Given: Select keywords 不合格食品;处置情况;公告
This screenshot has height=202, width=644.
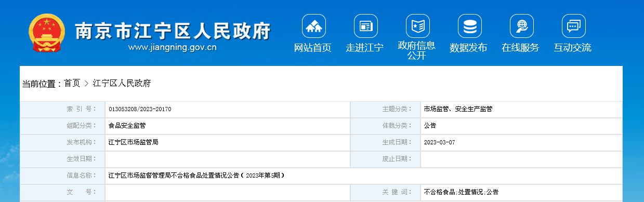Looking at the screenshot, I should (461, 192).
